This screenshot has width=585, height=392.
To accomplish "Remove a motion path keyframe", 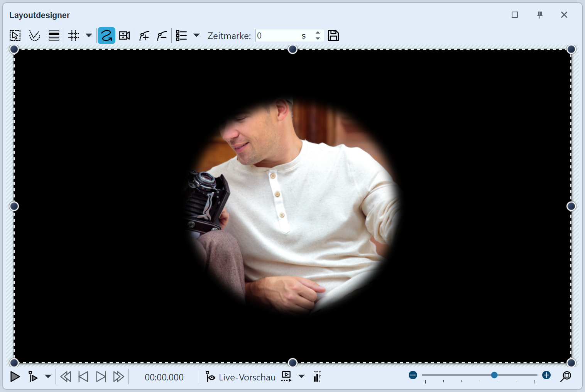I will (x=162, y=36).
